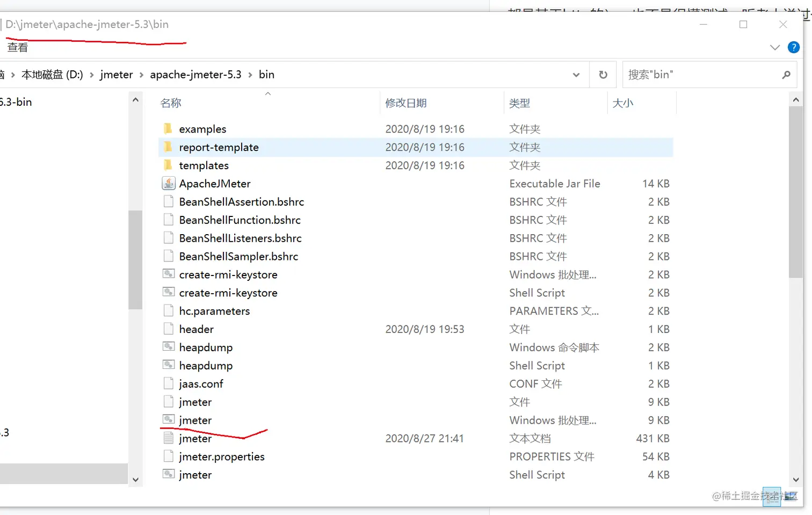The image size is (812, 515).
Task: Click the create-rmi-keystore Windows batch file icon
Action: coord(169,274)
